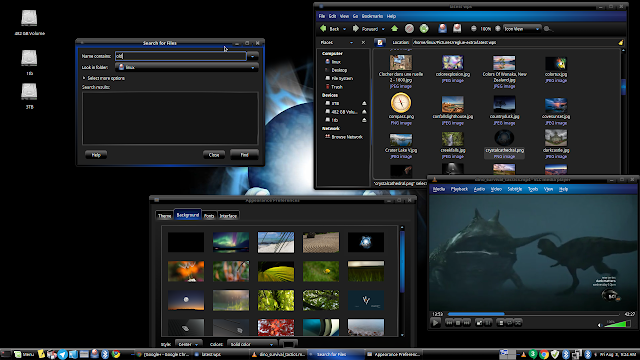Switch to the Theme tab
Viewport: 640px width, 360px height.
point(164,216)
